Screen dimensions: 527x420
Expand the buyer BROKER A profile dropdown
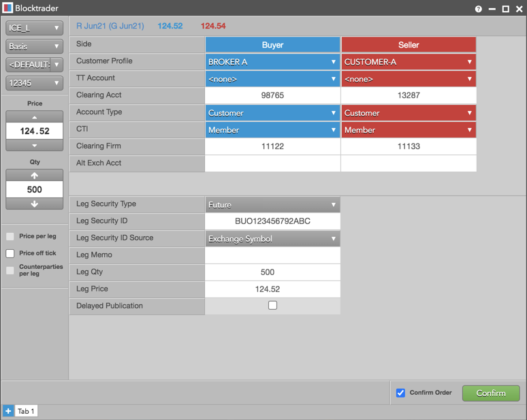(x=272, y=62)
